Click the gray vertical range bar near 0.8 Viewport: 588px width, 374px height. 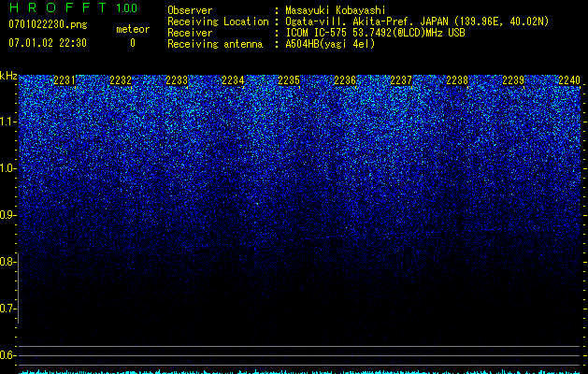18,288
